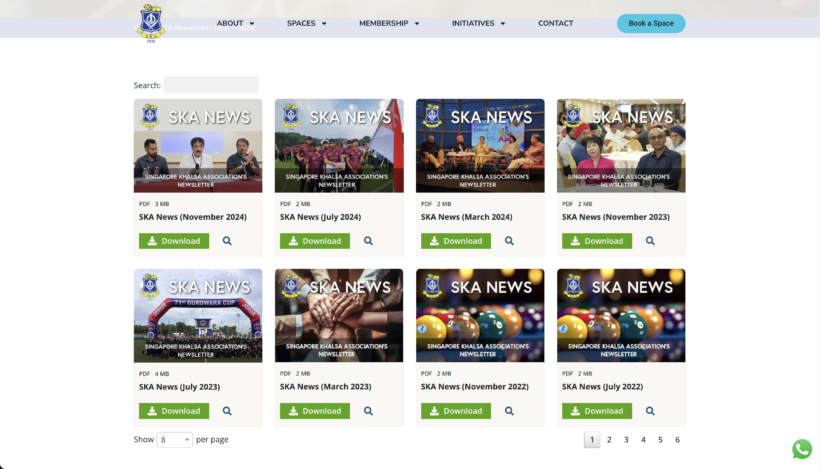Go to the Contact page
820x469 pixels.
555,23
